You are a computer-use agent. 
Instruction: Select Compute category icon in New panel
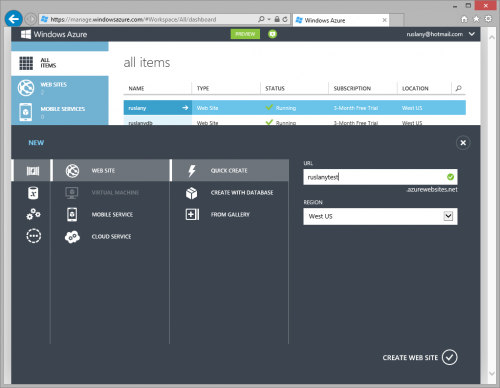coord(33,171)
